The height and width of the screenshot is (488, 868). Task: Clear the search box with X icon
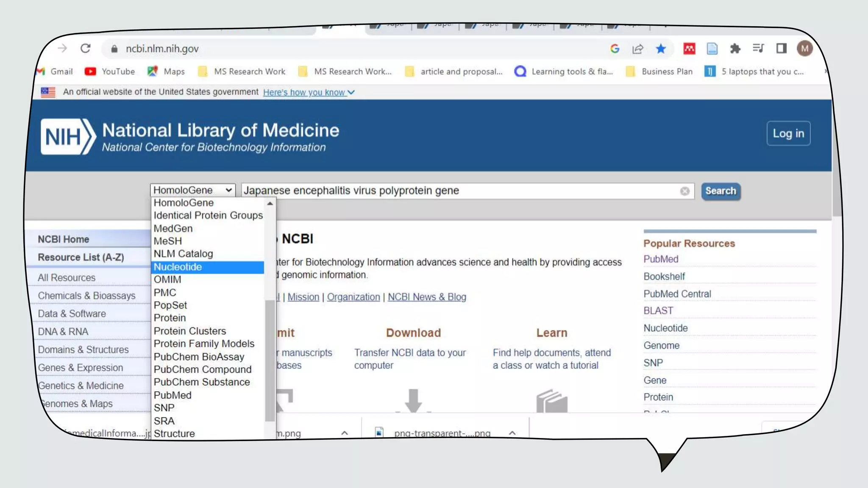pos(684,191)
